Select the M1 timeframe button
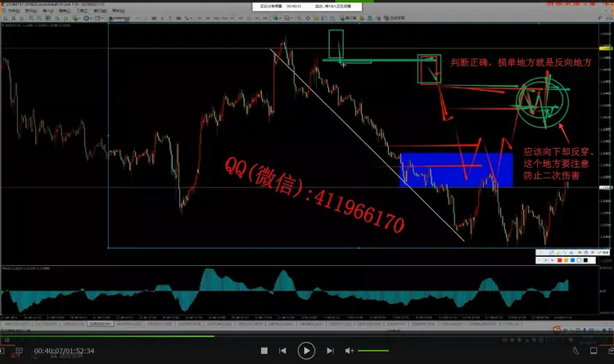The height and width of the screenshot is (364, 614). coord(200,18)
